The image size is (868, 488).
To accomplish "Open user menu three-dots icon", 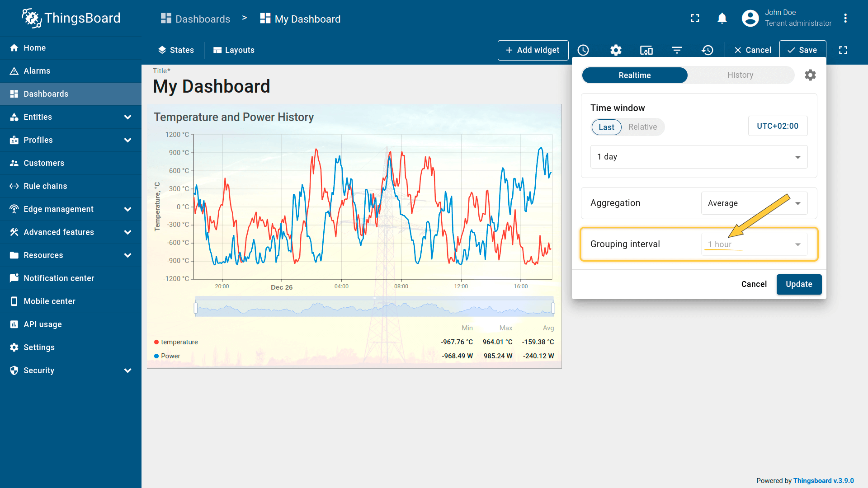I will point(845,19).
